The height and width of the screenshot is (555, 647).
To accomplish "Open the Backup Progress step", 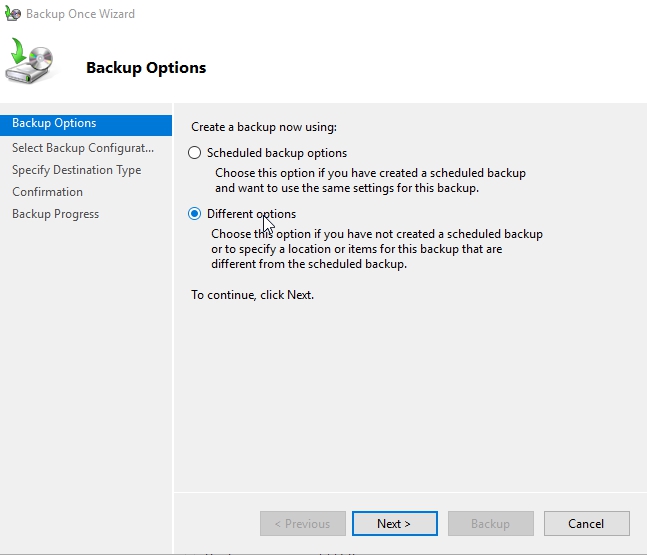I will pos(55,214).
